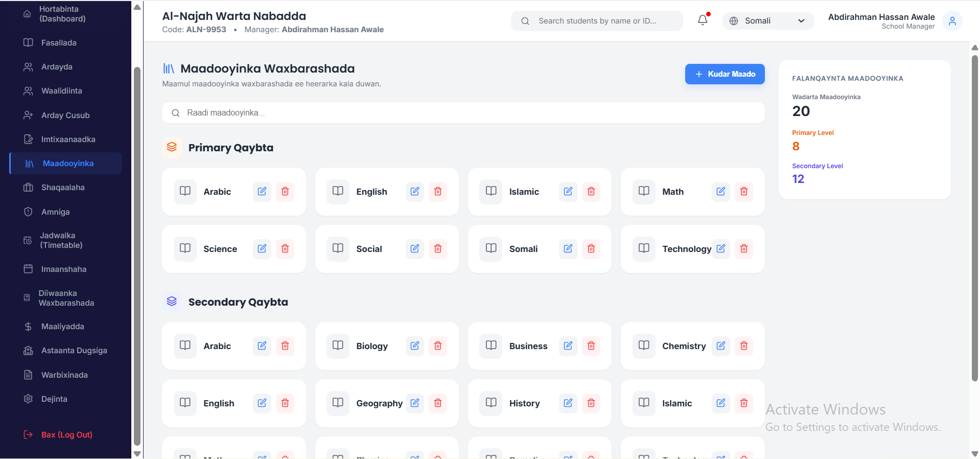Image resolution: width=980 pixels, height=459 pixels.
Task: Delete the Primary Islamic subject
Action: [591, 191]
